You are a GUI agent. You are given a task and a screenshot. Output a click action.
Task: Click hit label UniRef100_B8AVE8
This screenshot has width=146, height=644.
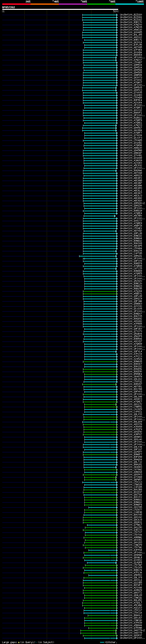(x=131, y=55)
